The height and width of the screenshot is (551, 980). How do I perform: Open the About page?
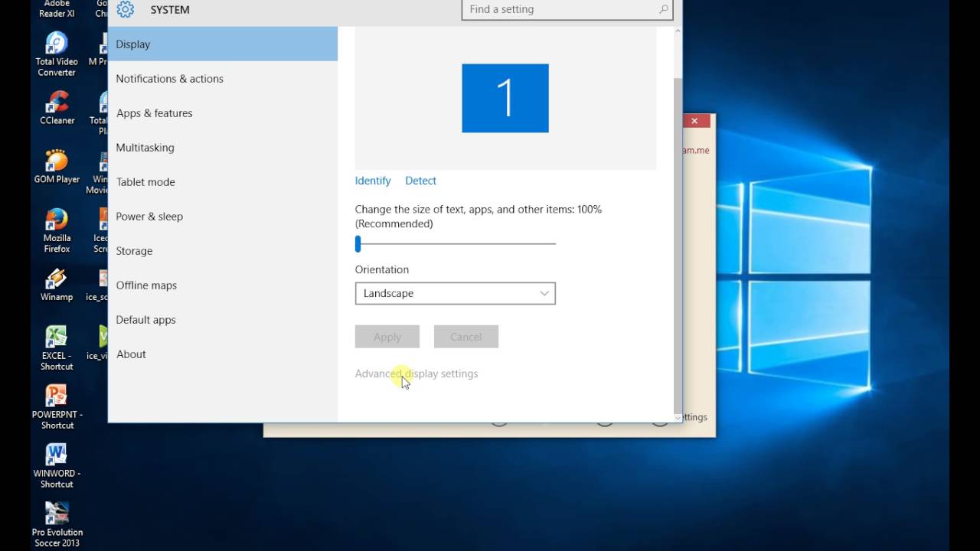coord(223,354)
